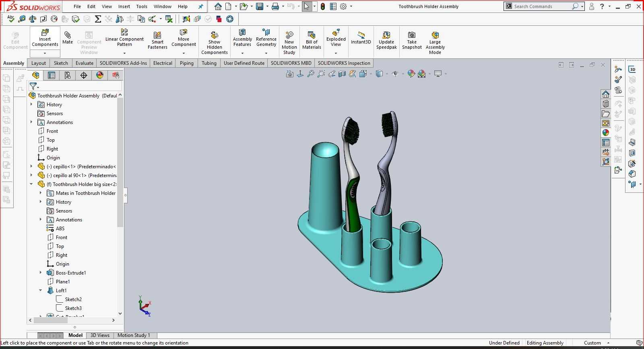
Task: Open the Tools menu
Action: (142, 6)
